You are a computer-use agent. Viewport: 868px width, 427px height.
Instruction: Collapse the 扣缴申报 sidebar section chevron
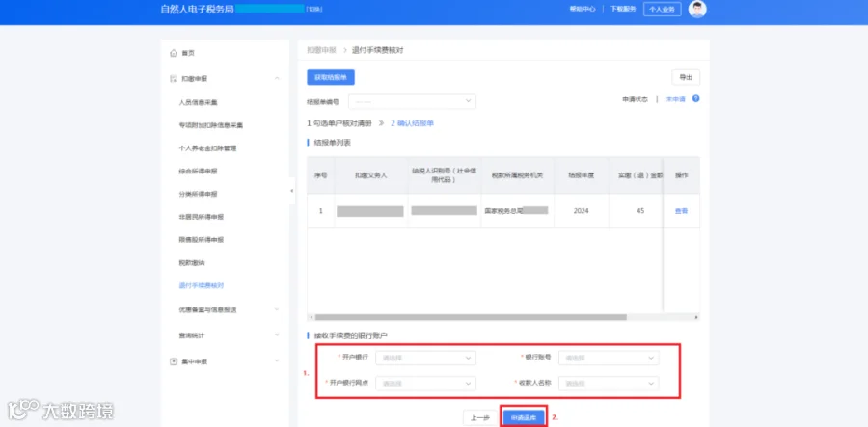[x=277, y=79]
